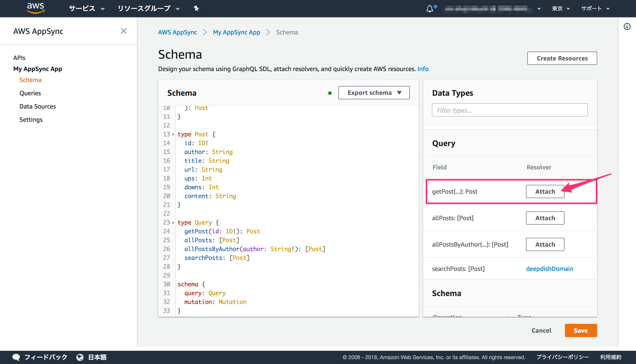
Task: Close the AWS AppSync sidebar panel
Action: [x=124, y=31]
